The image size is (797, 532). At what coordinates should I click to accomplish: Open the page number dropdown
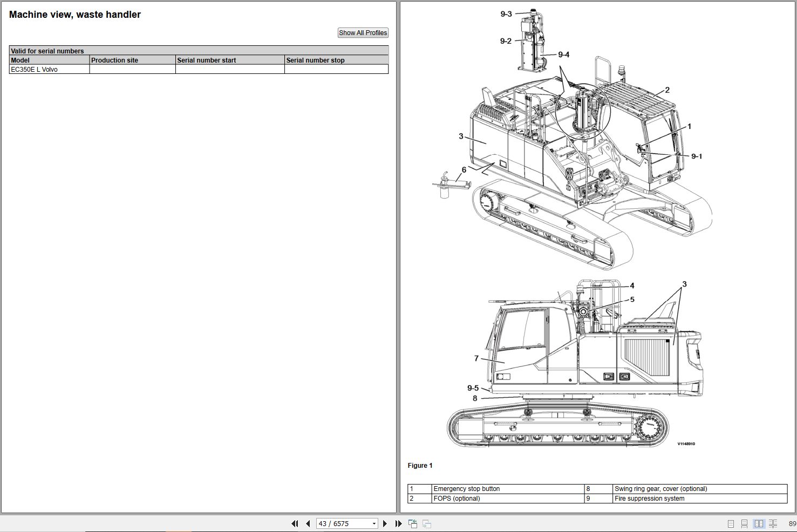point(374,523)
